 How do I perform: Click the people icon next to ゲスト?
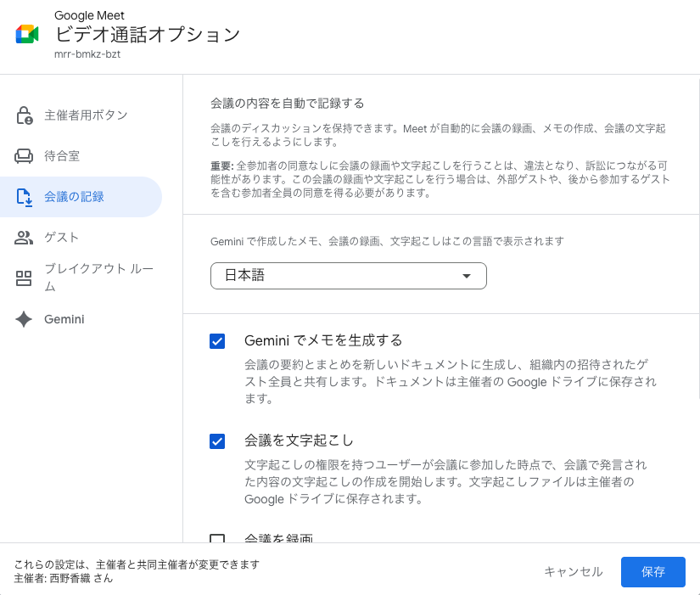pos(24,238)
